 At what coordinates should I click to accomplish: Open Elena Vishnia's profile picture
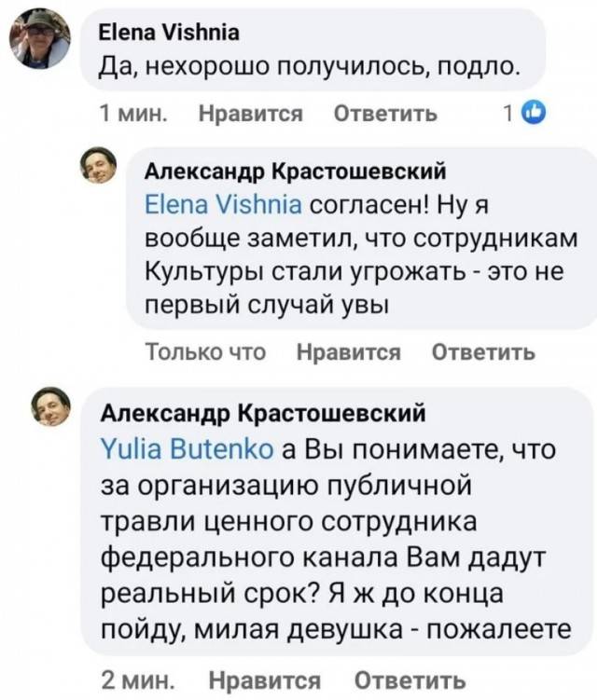tap(40, 39)
